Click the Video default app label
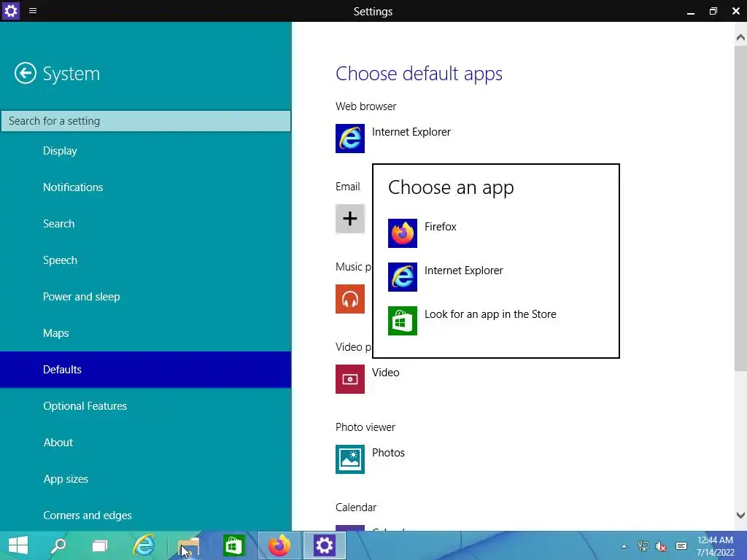Viewport: 747px width, 560px height. (385, 373)
